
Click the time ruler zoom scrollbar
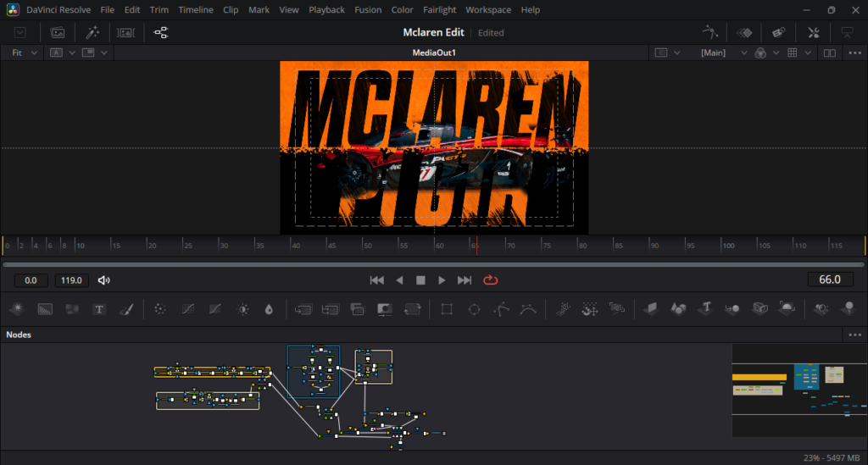[433, 264]
